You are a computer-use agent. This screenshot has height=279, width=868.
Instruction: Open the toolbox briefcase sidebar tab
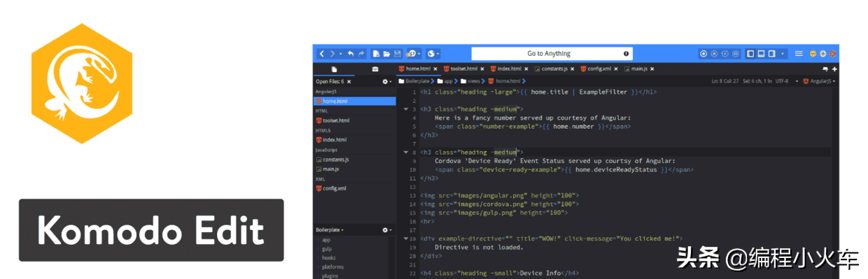click(x=375, y=69)
